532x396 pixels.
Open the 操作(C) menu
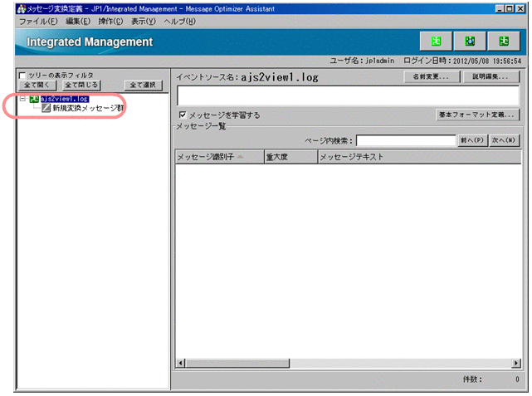110,22
